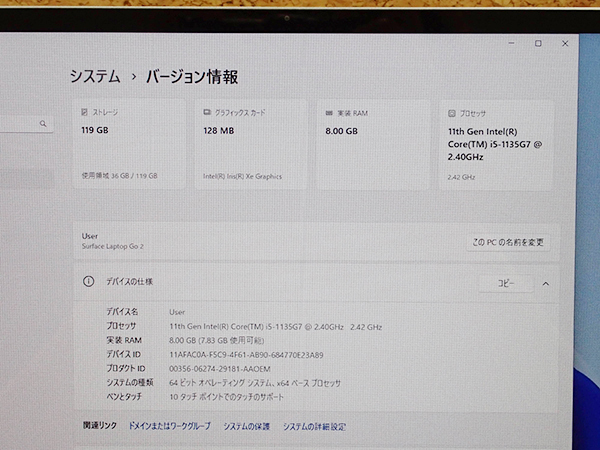
Task: Collapse the デバイスの仕様 section chevron
Action: [x=545, y=284]
